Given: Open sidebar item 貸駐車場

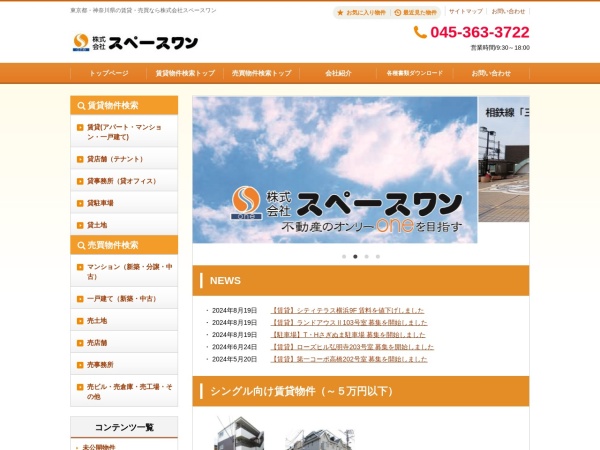Looking at the screenshot, I should tap(124, 202).
